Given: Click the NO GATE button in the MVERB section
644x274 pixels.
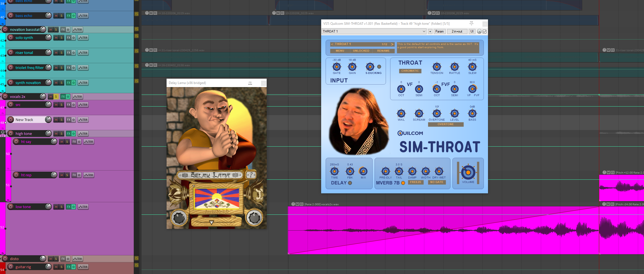Looking at the screenshot, I should click(437, 182).
